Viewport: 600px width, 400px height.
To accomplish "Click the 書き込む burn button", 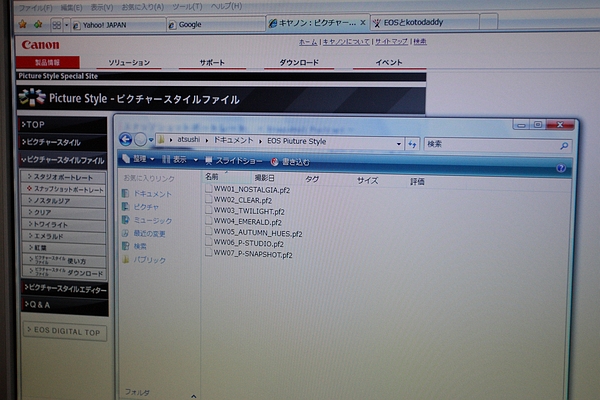I will (290, 162).
